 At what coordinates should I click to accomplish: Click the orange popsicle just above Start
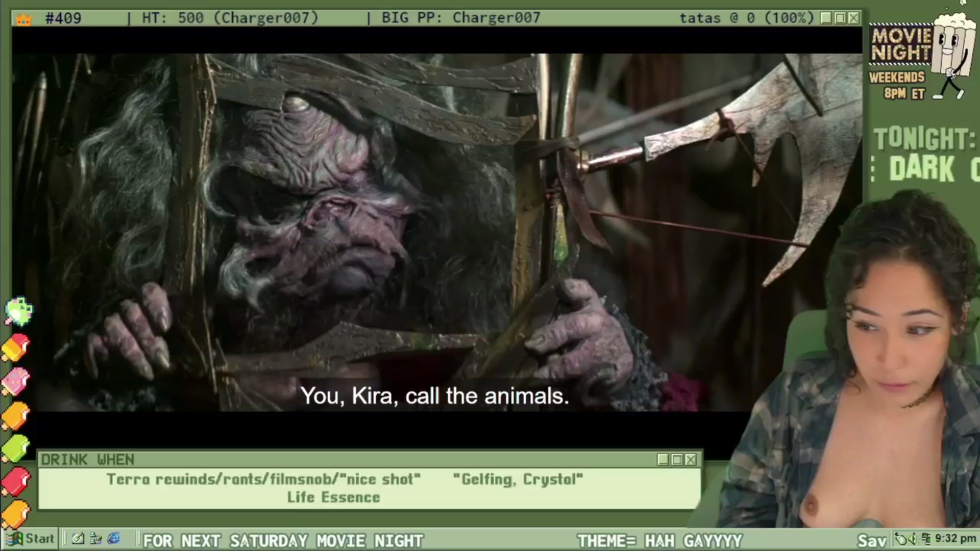click(x=16, y=514)
